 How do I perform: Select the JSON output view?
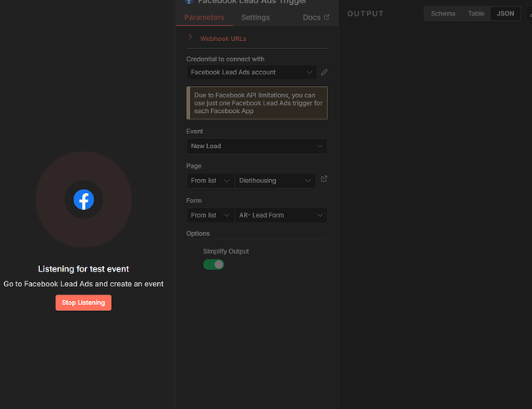506,14
